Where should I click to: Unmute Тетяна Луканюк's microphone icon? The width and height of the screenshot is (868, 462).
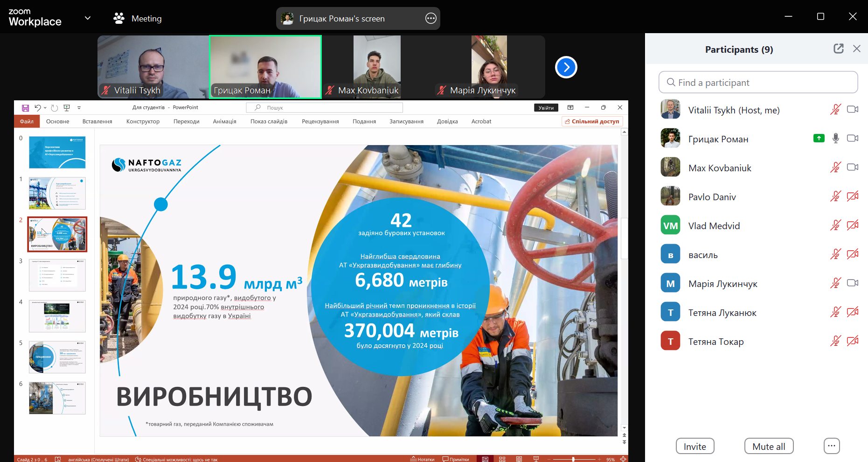coord(835,312)
